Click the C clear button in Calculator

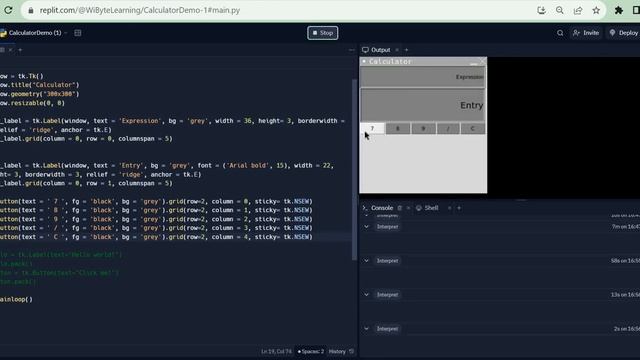tap(473, 129)
